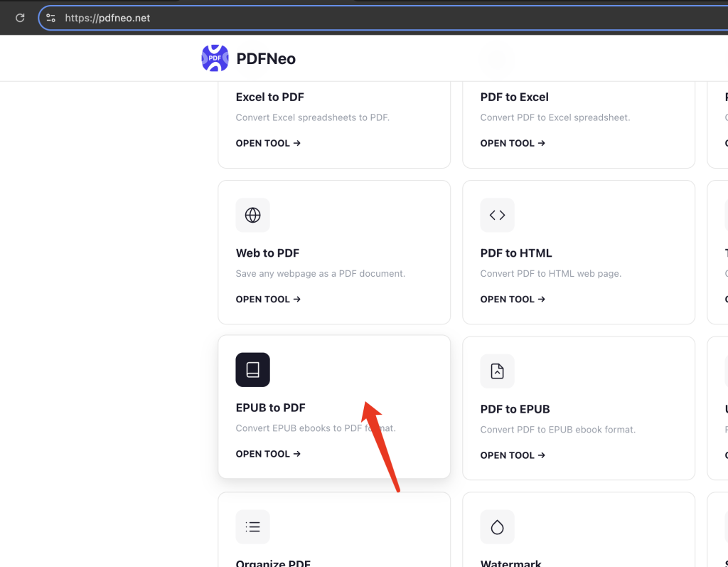Click the Excel to PDF card title

point(269,97)
